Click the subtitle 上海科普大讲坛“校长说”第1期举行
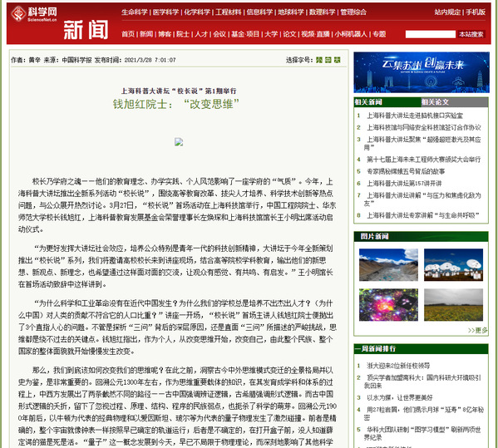 (179, 91)
